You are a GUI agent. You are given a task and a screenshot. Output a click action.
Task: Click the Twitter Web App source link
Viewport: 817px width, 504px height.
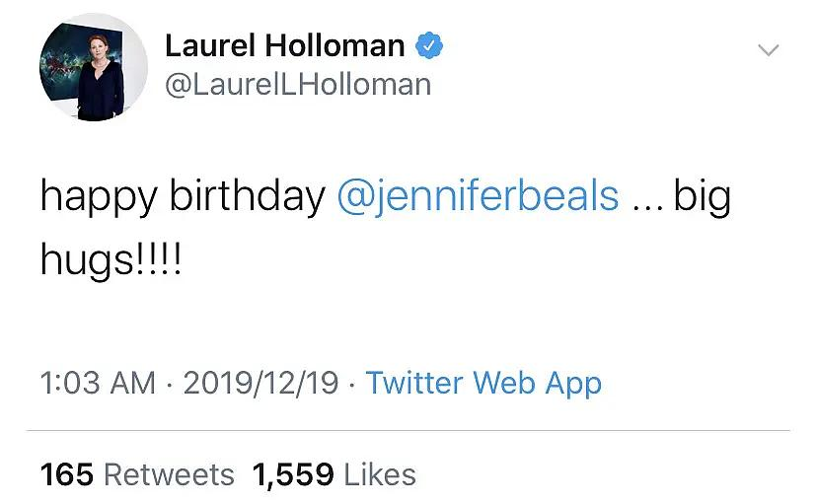(483, 382)
